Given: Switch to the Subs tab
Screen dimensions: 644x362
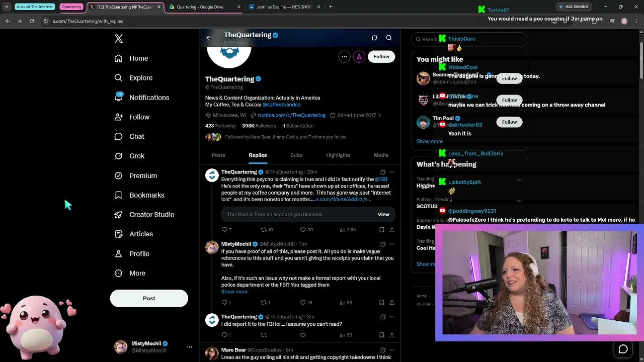Looking at the screenshot, I should (296, 155).
